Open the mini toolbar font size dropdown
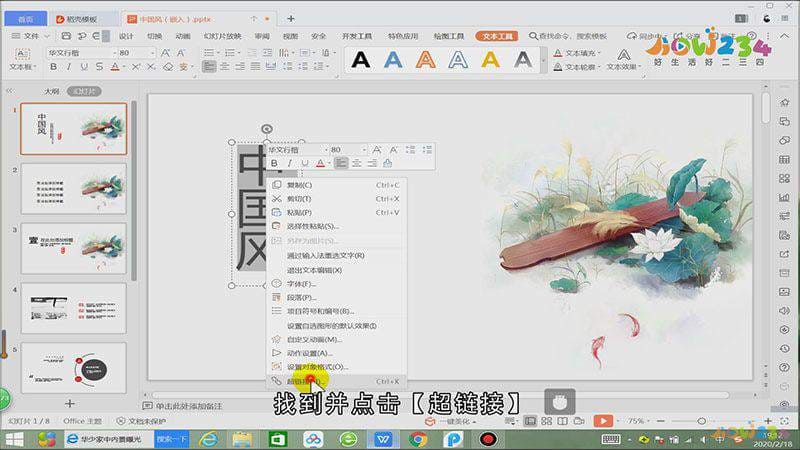Screen dimensions: 800x450 click(364, 150)
